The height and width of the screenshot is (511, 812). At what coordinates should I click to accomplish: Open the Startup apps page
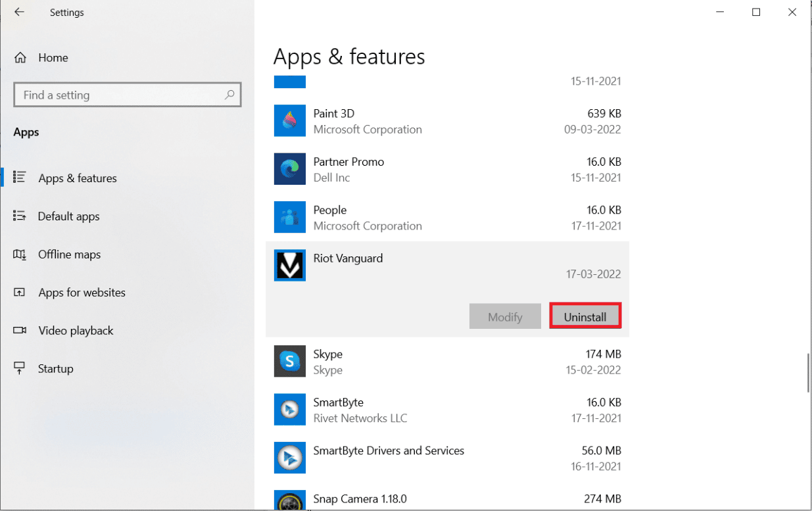click(x=55, y=369)
